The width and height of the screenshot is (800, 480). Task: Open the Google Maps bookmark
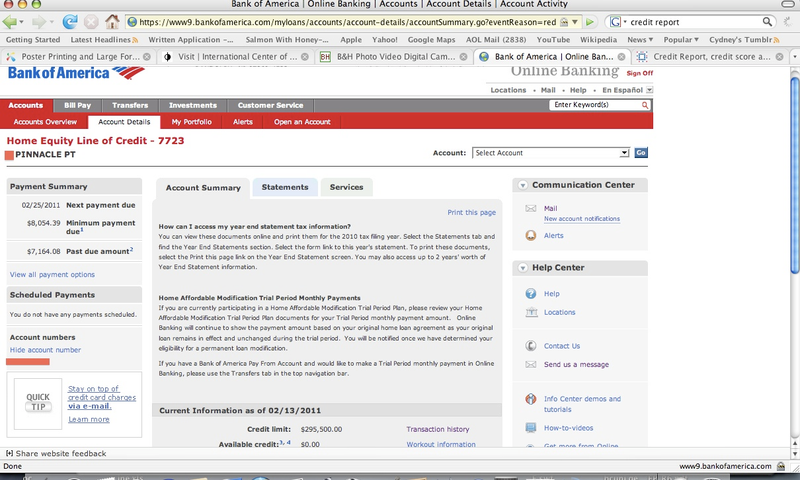(431, 39)
